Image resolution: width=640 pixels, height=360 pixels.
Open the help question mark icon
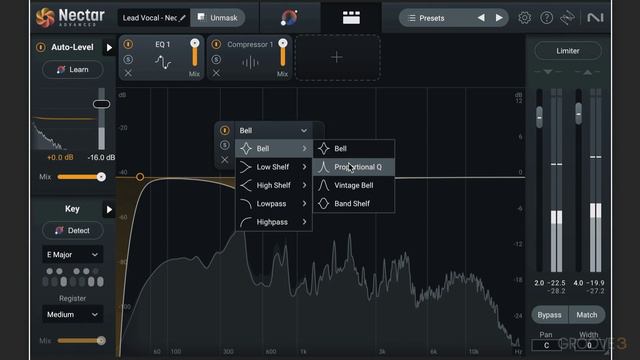[x=546, y=18]
